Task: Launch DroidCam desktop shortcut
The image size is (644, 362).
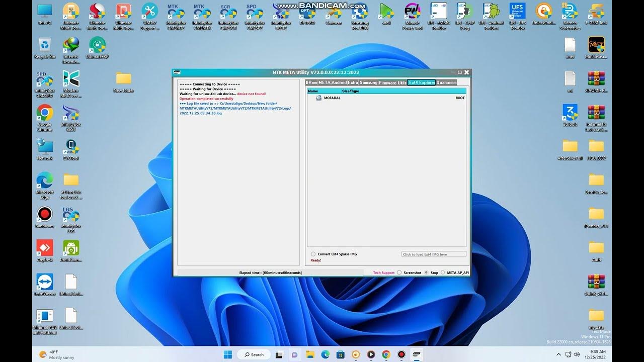Action: pos(71,251)
